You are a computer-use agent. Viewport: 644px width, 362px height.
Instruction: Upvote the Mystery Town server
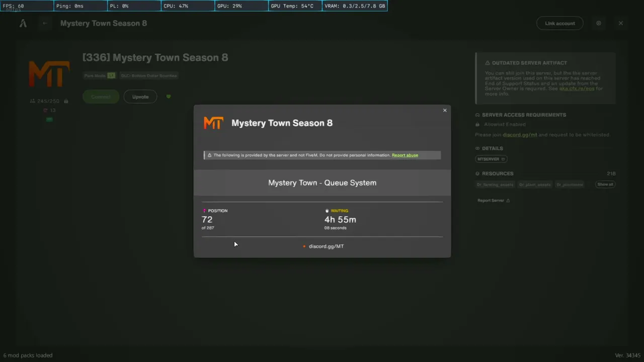point(140,97)
